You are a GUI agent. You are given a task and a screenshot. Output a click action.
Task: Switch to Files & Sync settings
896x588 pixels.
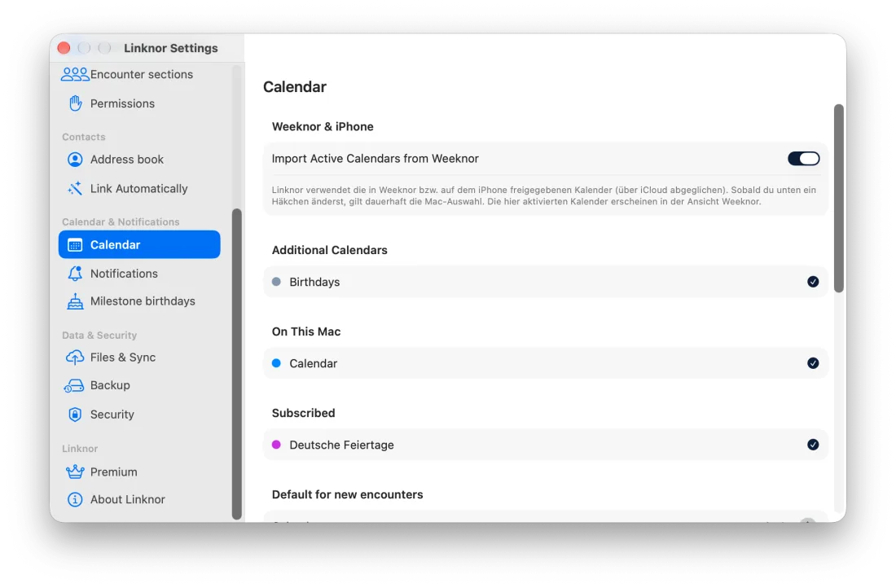click(139, 358)
